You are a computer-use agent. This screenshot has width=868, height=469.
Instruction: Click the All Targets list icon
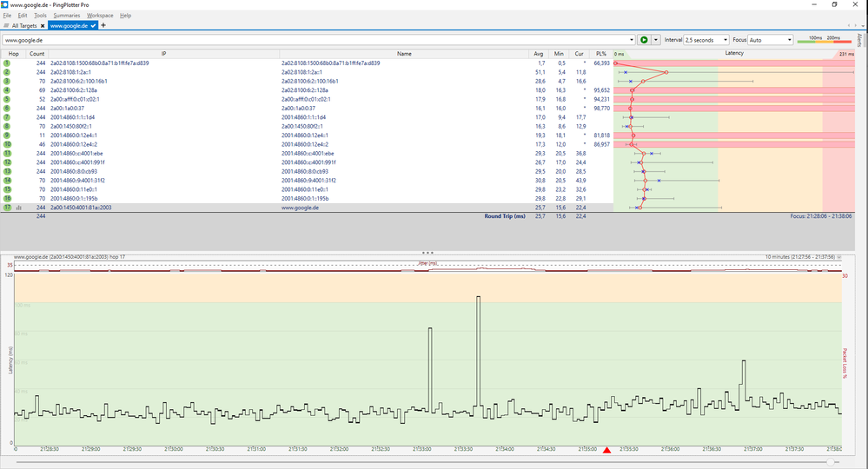tap(6, 25)
